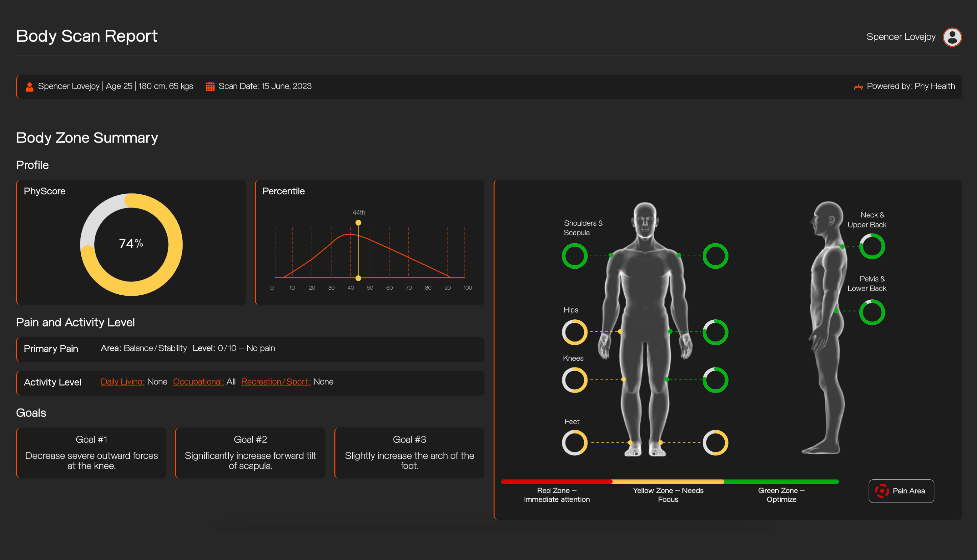977x560 pixels.
Task: Click the 74% PhyScore donut chart
Action: pyautogui.click(x=131, y=245)
